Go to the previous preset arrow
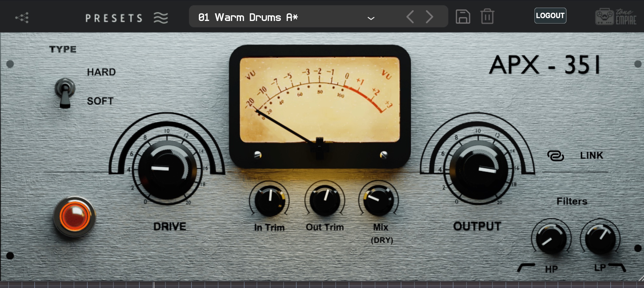Viewport: 644px width, 288px height. (x=410, y=17)
